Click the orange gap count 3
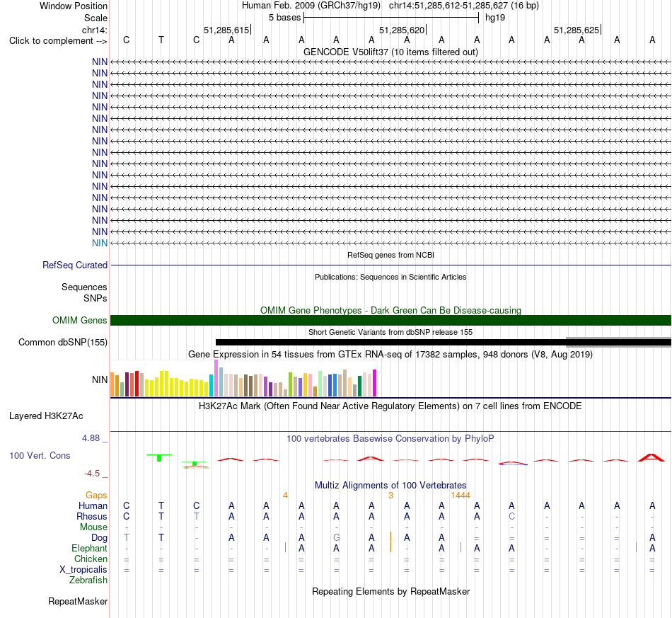 pos(390,496)
